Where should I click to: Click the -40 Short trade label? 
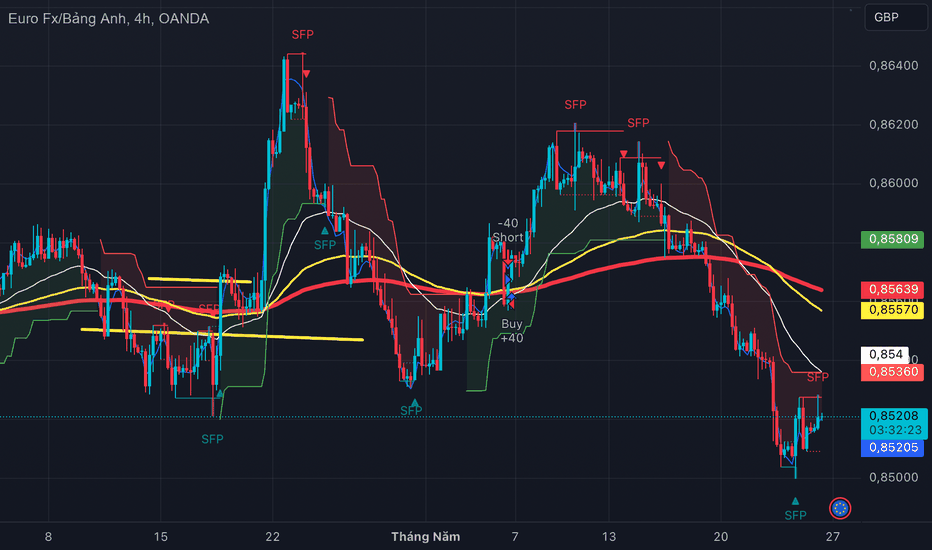[508, 230]
